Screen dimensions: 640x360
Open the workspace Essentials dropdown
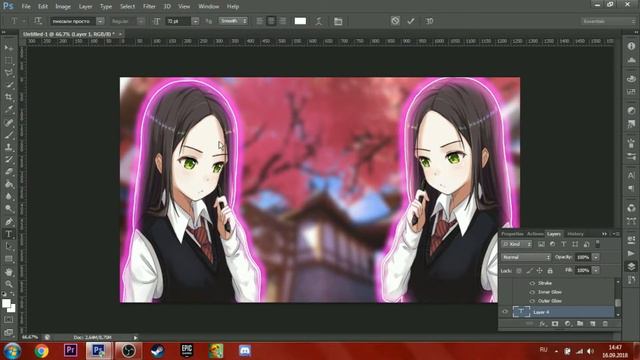pyautogui.click(x=608, y=21)
